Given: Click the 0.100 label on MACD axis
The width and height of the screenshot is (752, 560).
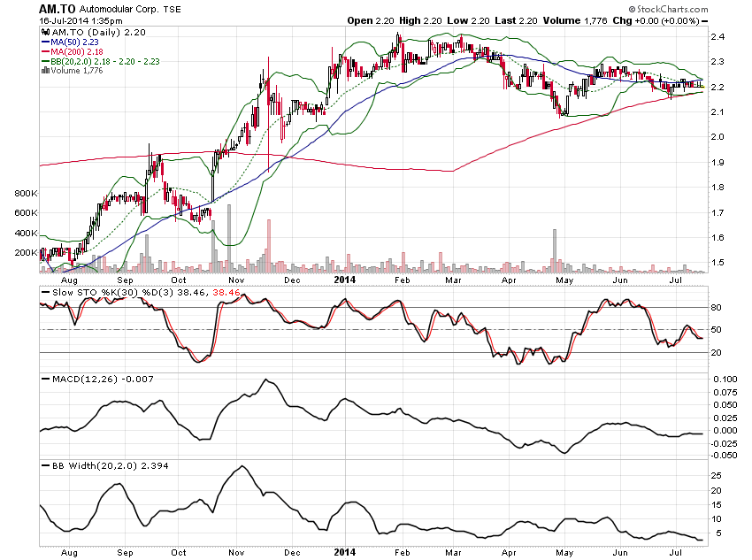Looking at the screenshot, I should [725, 380].
